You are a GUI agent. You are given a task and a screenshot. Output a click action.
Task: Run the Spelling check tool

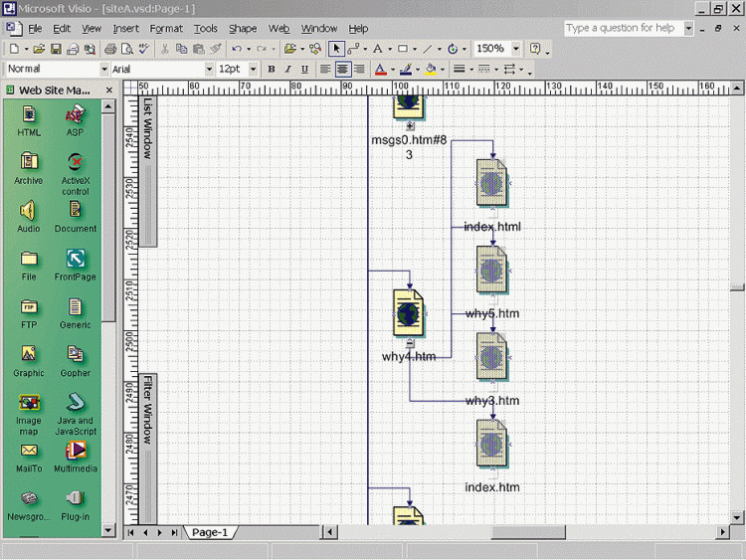pyautogui.click(x=143, y=49)
